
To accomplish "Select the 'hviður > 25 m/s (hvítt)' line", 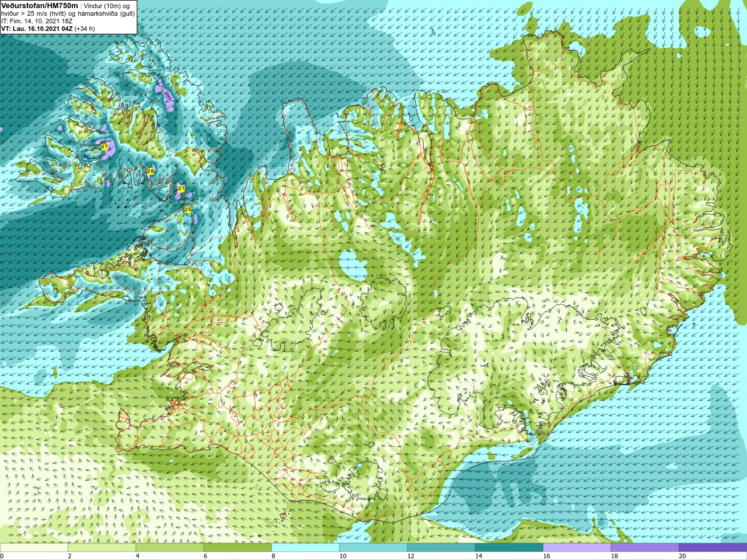I will click(x=34, y=13).
